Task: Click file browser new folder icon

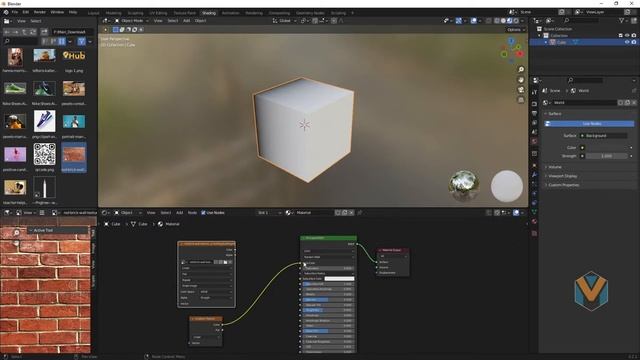Action: [x=44, y=32]
